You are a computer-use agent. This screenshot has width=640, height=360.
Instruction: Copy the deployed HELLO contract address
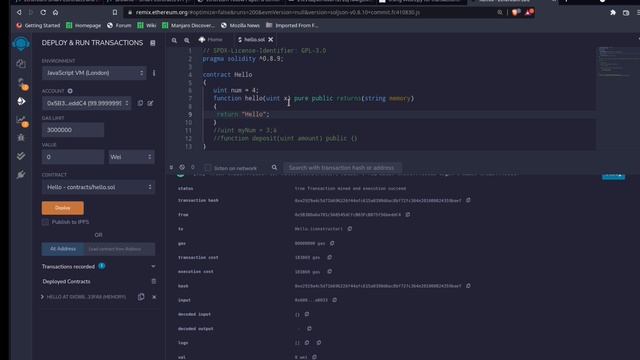141,297
